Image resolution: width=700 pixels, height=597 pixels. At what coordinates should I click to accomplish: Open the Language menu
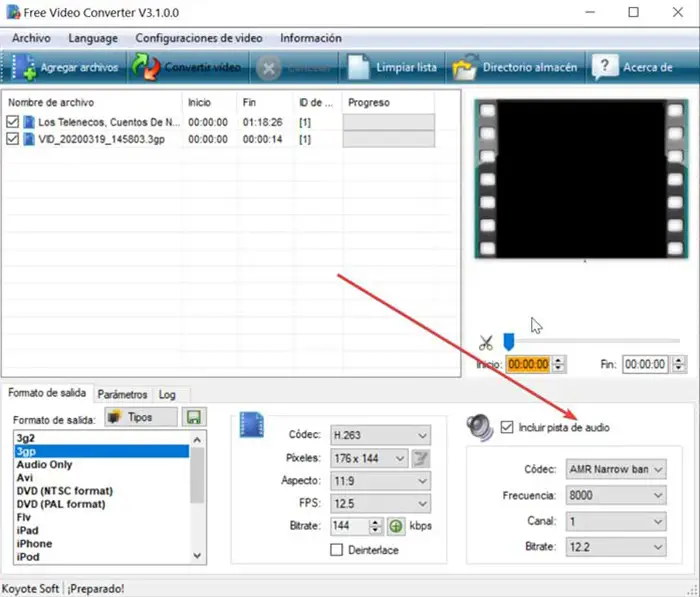point(93,38)
